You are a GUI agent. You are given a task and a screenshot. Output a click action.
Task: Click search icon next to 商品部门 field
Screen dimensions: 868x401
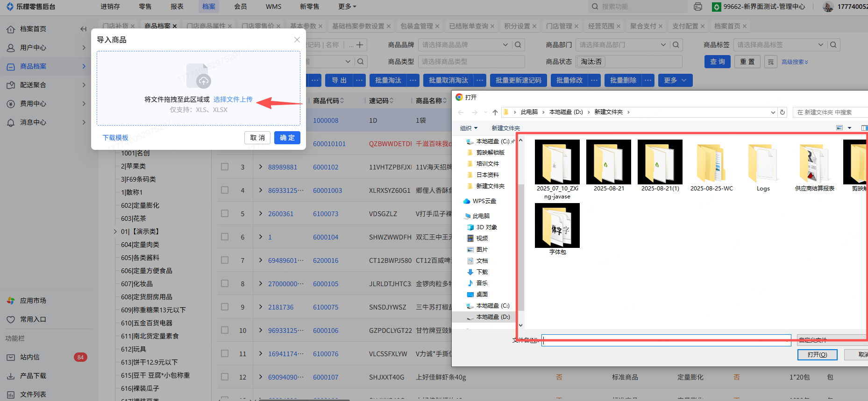pos(676,45)
